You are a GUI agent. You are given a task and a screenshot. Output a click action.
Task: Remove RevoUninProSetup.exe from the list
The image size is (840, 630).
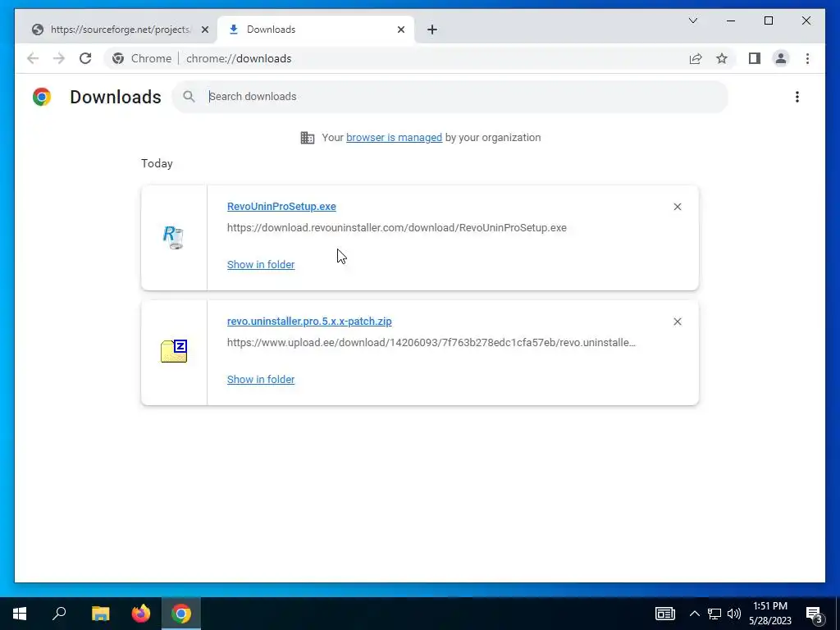click(677, 207)
